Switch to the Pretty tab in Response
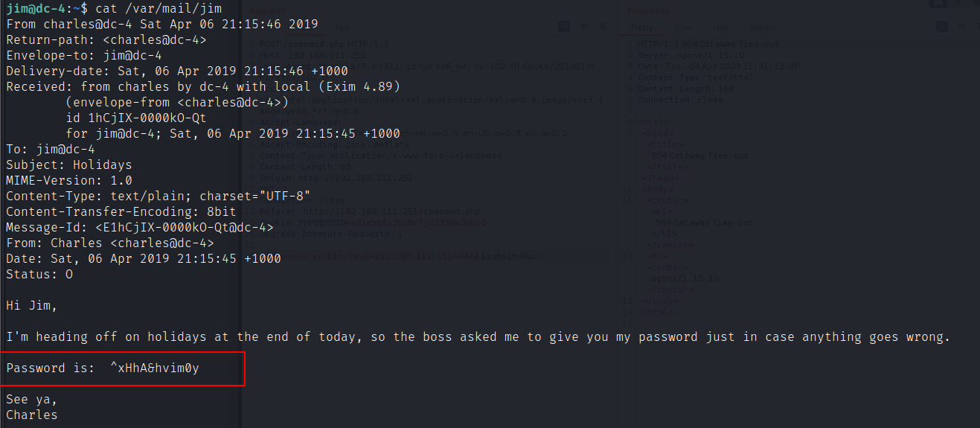This screenshot has height=428, width=980. tap(641, 28)
